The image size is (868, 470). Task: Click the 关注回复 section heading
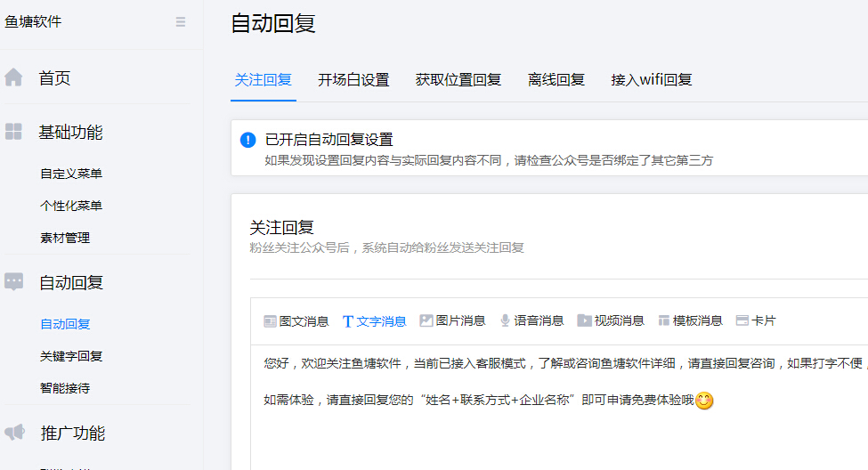pos(282,227)
